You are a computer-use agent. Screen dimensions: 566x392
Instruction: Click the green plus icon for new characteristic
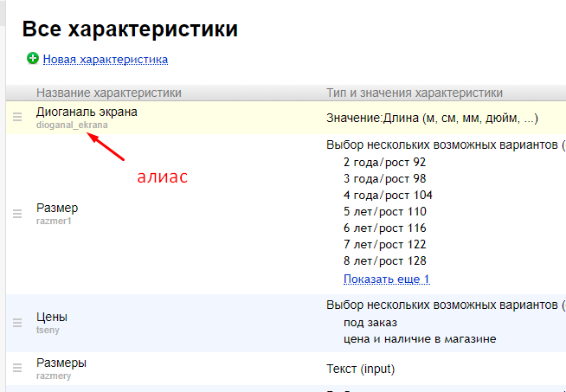pyautogui.click(x=33, y=59)
